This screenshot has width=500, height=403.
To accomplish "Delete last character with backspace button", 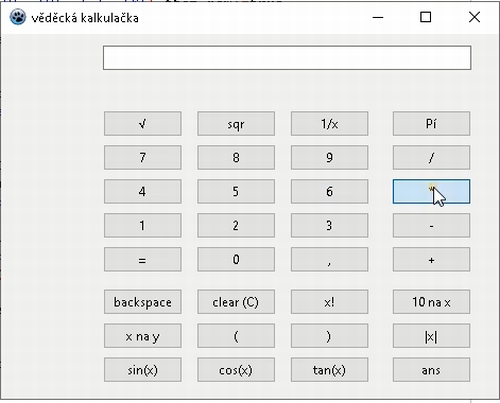I will click(143, 302).
